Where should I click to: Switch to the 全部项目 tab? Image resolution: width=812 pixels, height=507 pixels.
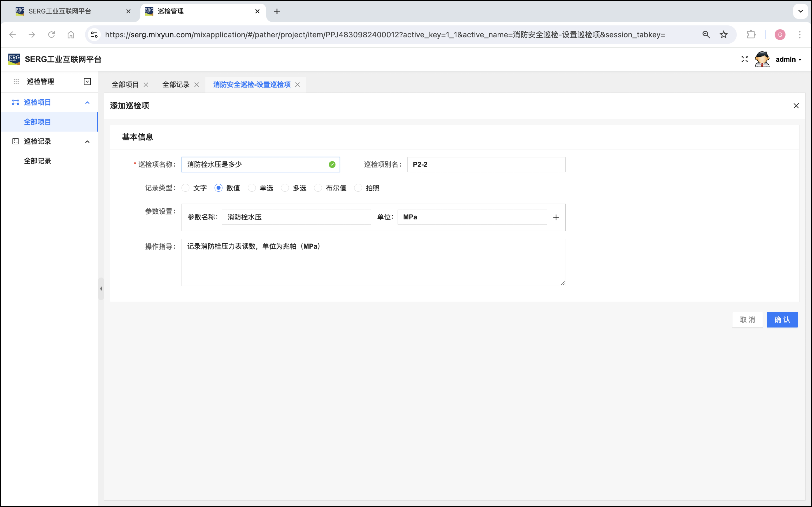tap(125, 85)
